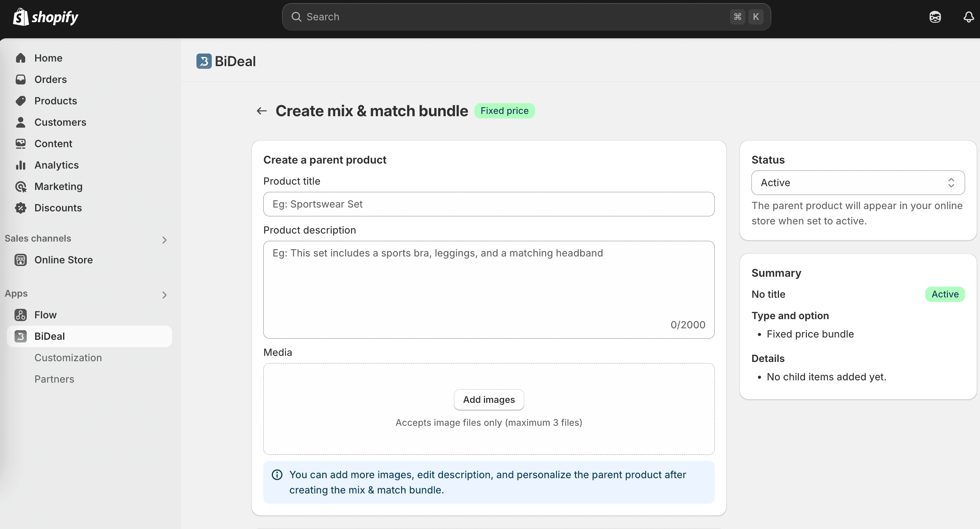Click 'Fixed price bundle' summary text
This screenshot has width=980, height=529.
(810, 334)
